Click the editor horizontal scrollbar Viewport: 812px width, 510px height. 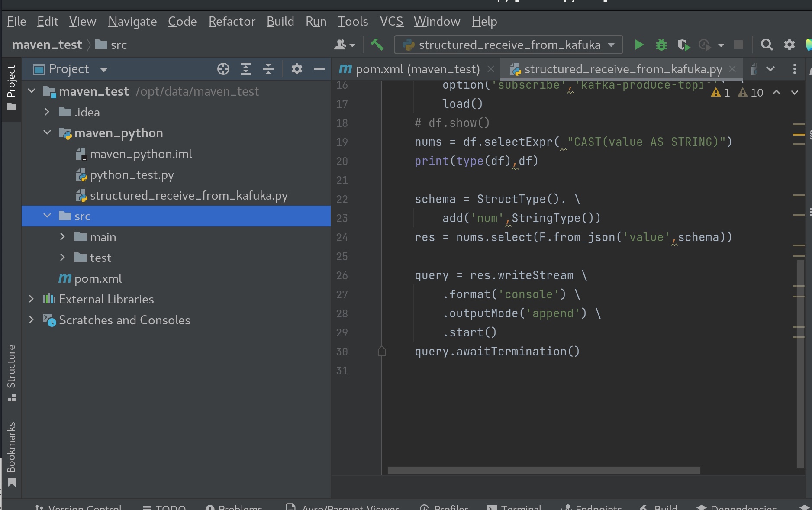click(544, 471)
